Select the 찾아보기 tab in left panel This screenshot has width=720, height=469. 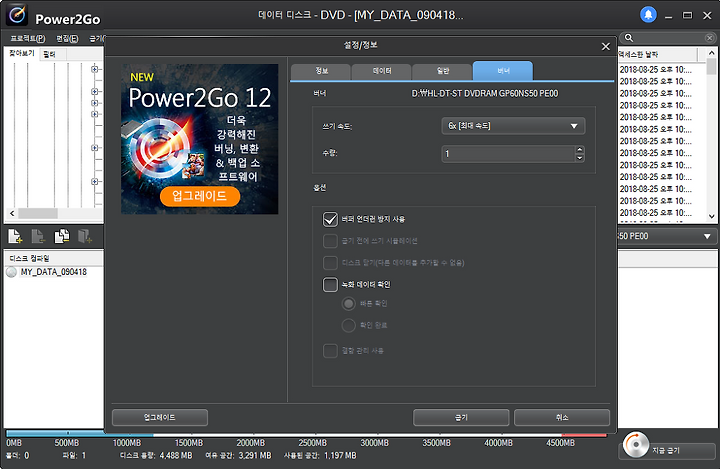point(22,53)
